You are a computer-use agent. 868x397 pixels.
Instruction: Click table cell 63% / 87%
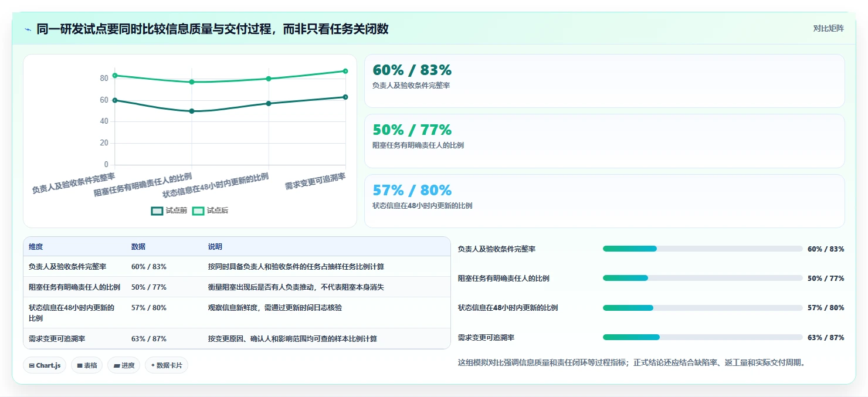[x=149, y=339]
